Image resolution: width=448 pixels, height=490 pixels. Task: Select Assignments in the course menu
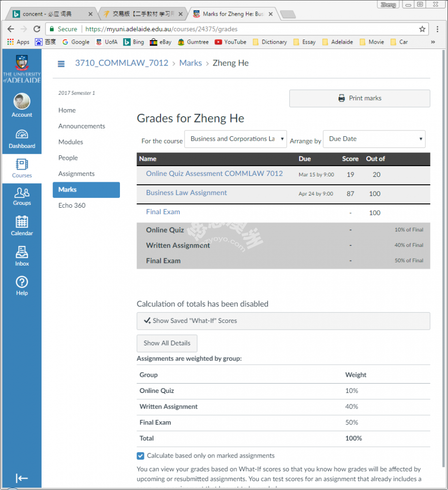click(x=76, y=173)
